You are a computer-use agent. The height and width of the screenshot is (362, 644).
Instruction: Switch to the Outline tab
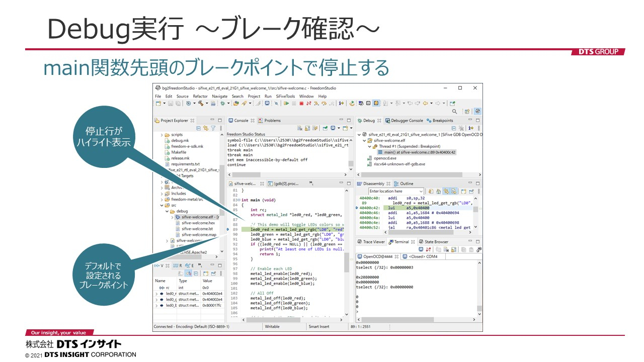(404, 184)
